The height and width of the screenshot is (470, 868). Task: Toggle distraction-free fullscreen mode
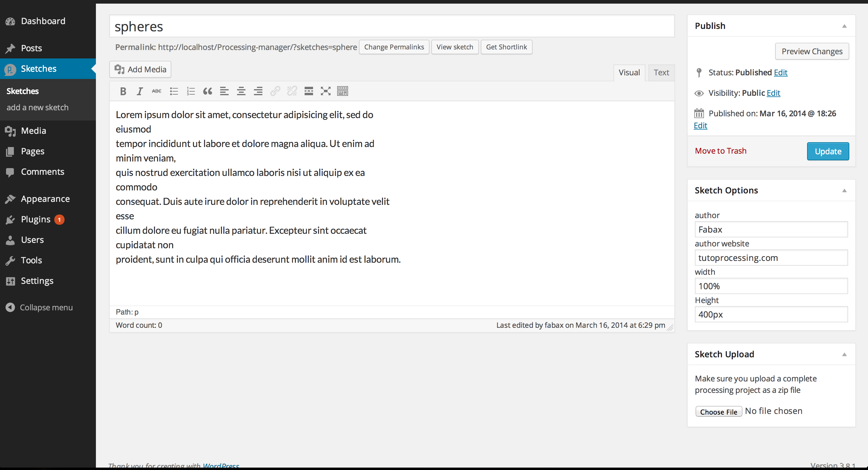[x=325, y=91]
